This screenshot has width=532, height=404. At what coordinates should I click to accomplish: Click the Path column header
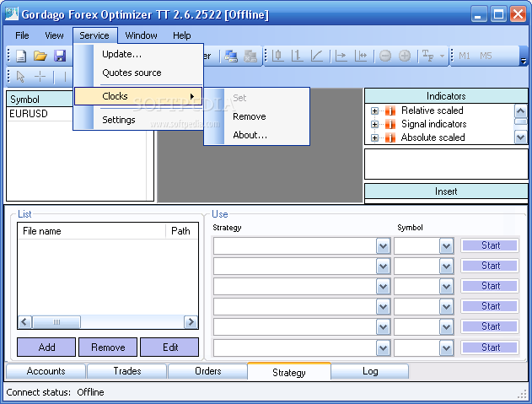181,231
